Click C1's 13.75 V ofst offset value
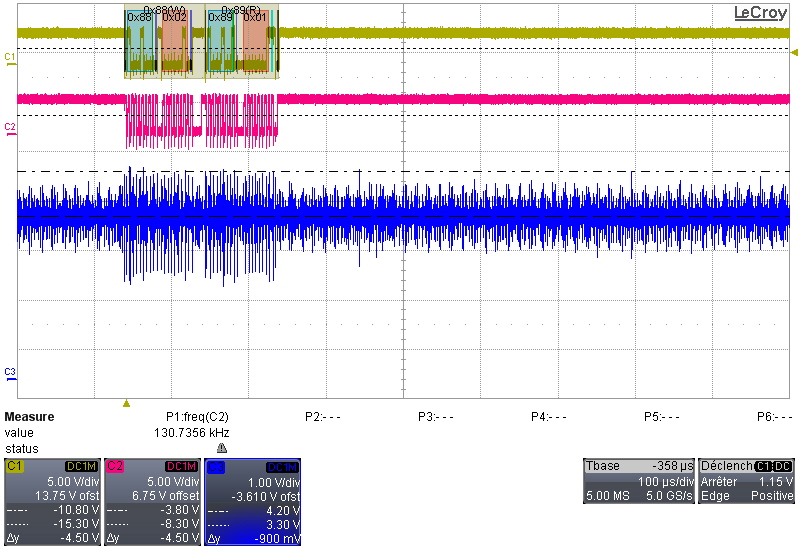Image resolution: width=800 pixels, height=547 pixels. pyautogui.click(x=67, y=495)
